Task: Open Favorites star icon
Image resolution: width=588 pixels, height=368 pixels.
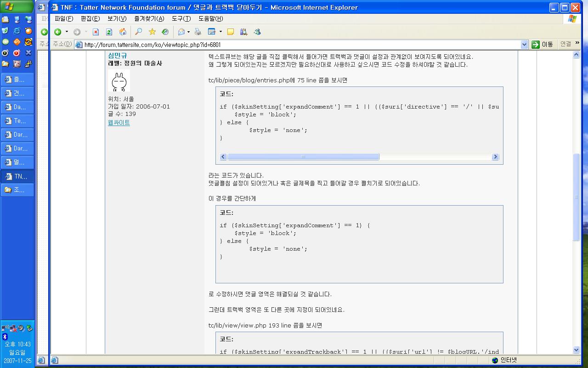Action: tap(152, 32)
